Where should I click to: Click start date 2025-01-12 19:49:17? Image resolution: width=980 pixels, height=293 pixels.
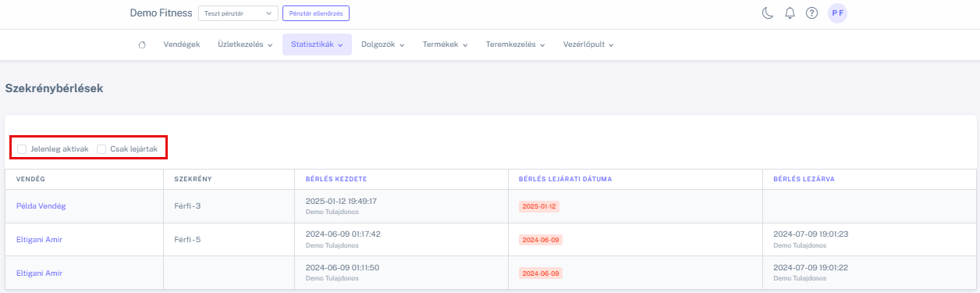click(342, 201)
